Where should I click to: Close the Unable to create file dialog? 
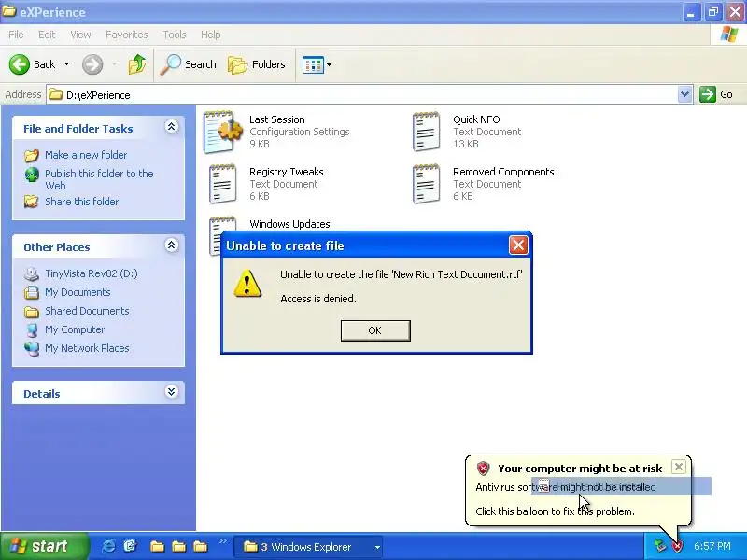[518, 245]
